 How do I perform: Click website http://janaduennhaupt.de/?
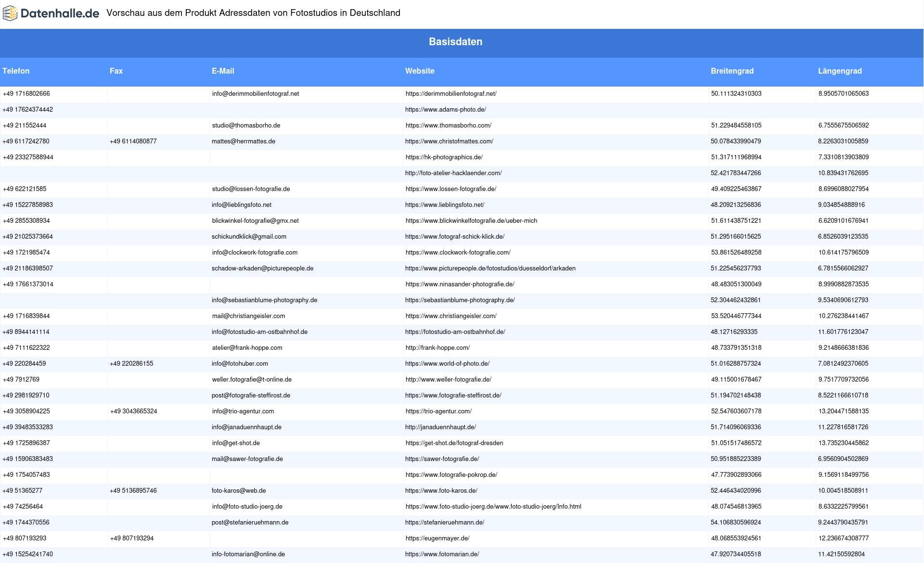(x=440, y=427)
